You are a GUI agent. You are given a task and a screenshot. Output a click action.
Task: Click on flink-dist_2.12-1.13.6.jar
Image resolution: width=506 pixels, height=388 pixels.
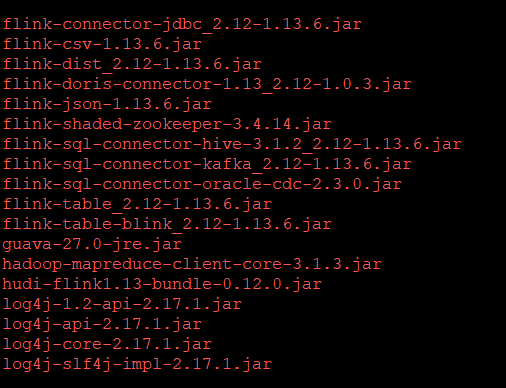(132, 65)
